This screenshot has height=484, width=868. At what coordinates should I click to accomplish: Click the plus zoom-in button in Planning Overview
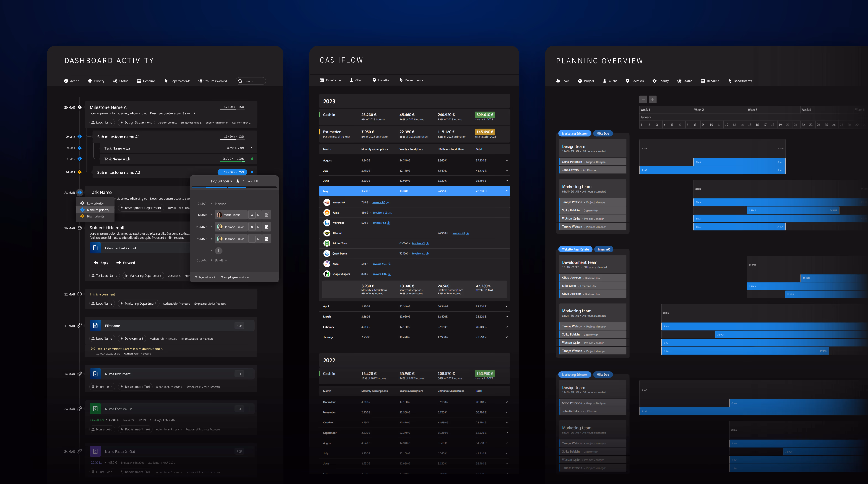(x=652, y=99)
